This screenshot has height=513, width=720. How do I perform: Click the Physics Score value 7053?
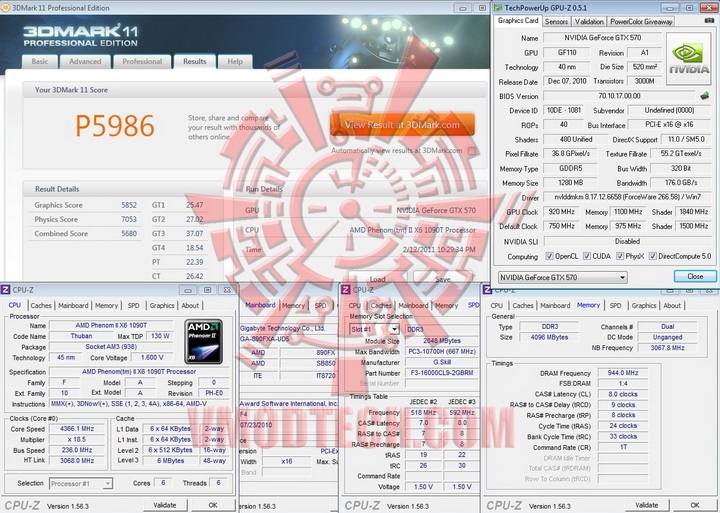tap(129, 220)
